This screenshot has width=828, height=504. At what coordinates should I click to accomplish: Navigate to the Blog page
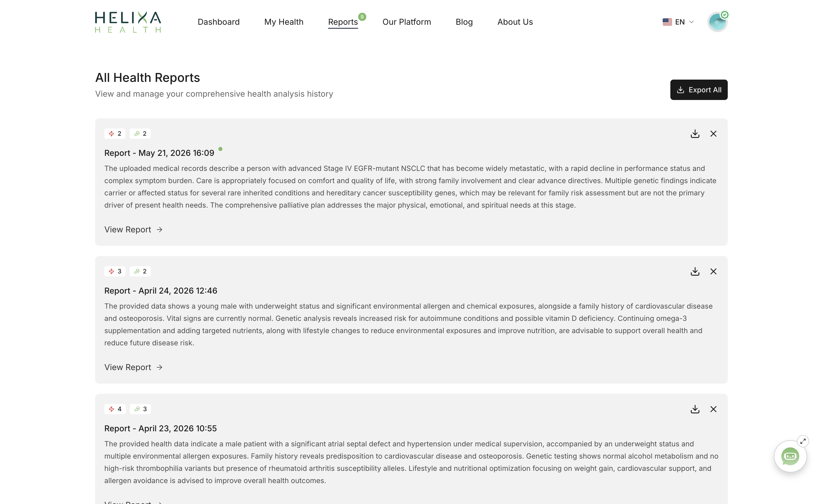click(464, 22)
